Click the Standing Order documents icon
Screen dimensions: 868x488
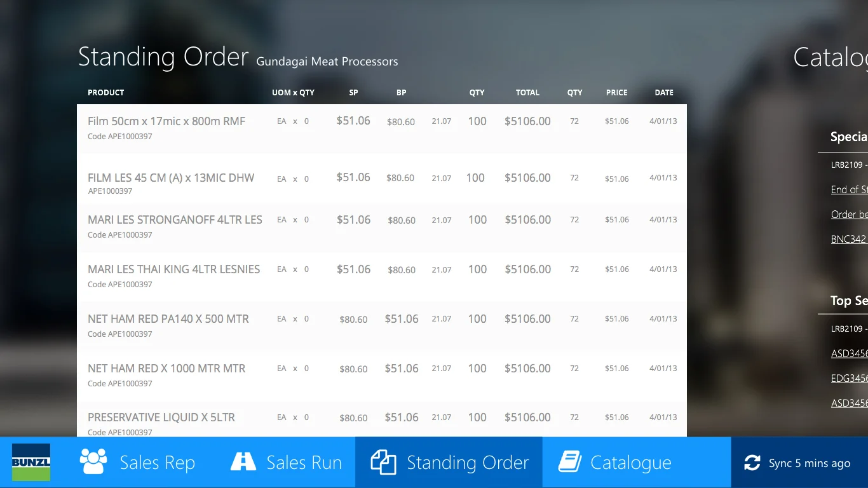[x=383, y=462]
